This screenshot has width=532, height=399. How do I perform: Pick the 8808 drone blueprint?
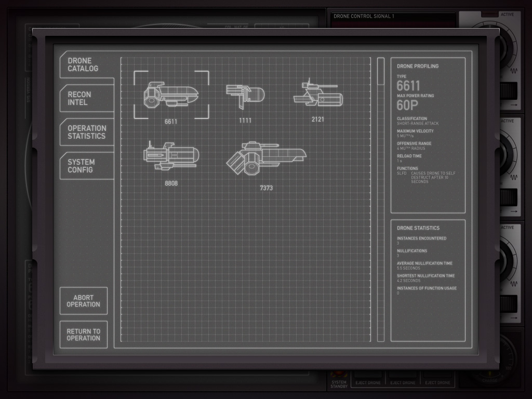[x=171, y=156]
